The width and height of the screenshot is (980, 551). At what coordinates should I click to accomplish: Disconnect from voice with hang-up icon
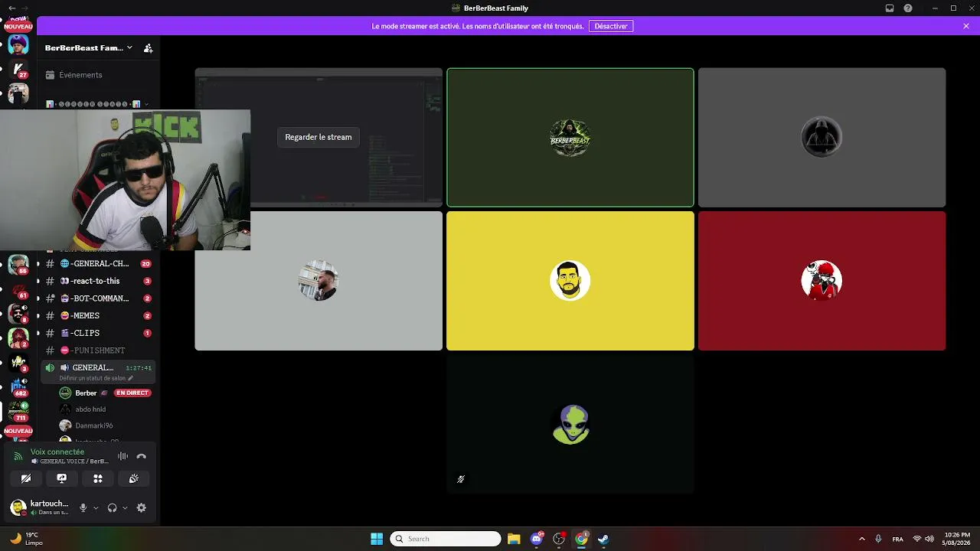point(141,456)
